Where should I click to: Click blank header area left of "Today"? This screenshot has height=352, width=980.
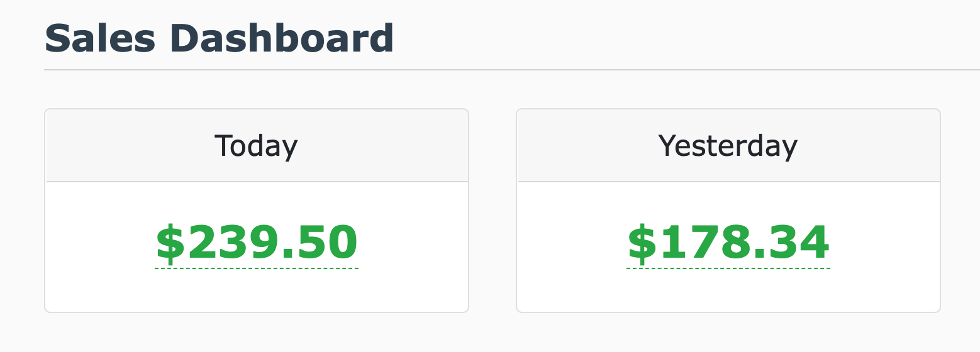[126, 146]
